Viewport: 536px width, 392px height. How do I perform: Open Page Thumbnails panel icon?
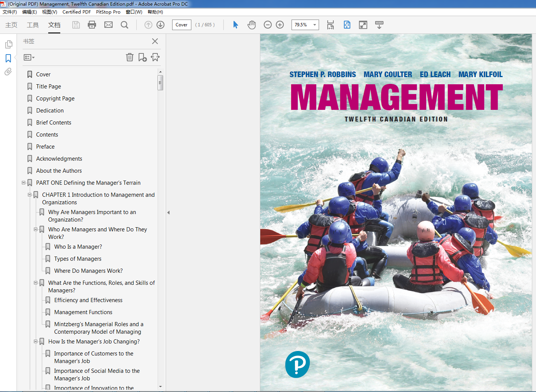pyautogui.click(x=8, y=44)
